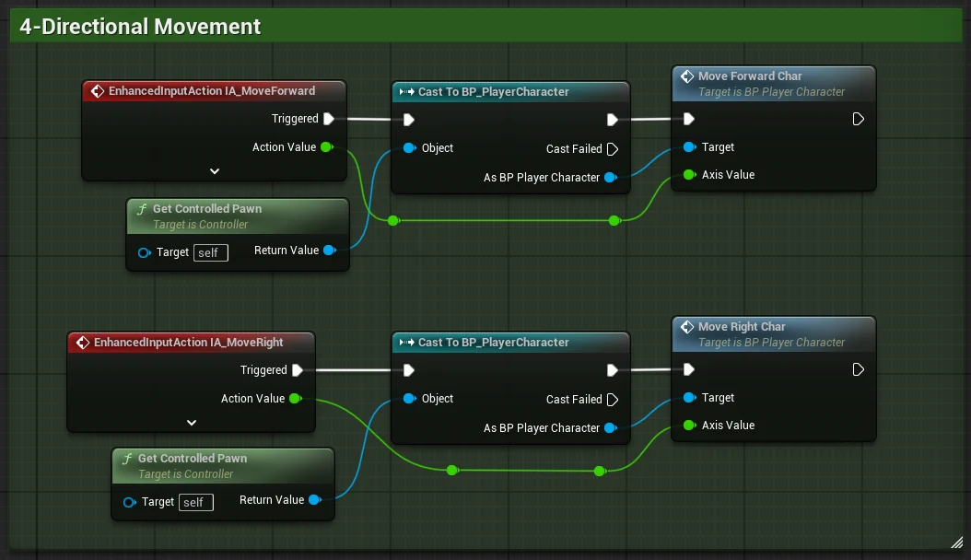Click the As BP Player Character pin on the upper Cast node
The image size is (971, 560).
tap(611, 178)
